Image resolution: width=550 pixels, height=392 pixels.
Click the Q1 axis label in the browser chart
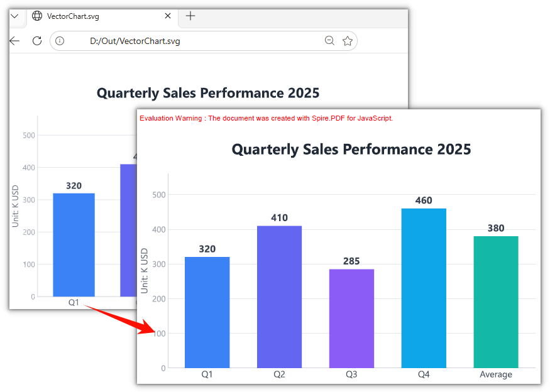(x=74, y=302)
